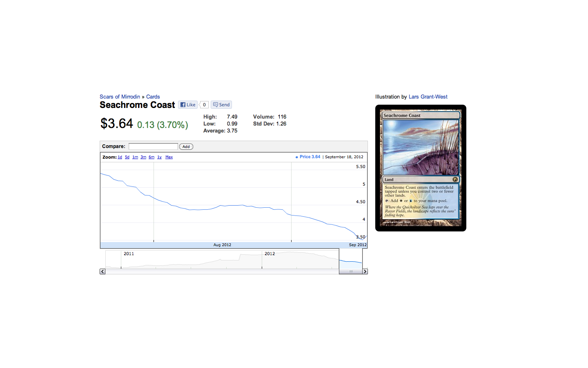This screenshot has width=588, height=368.
Task: Switch chart zoom to 3m
Action: point(143,157)
